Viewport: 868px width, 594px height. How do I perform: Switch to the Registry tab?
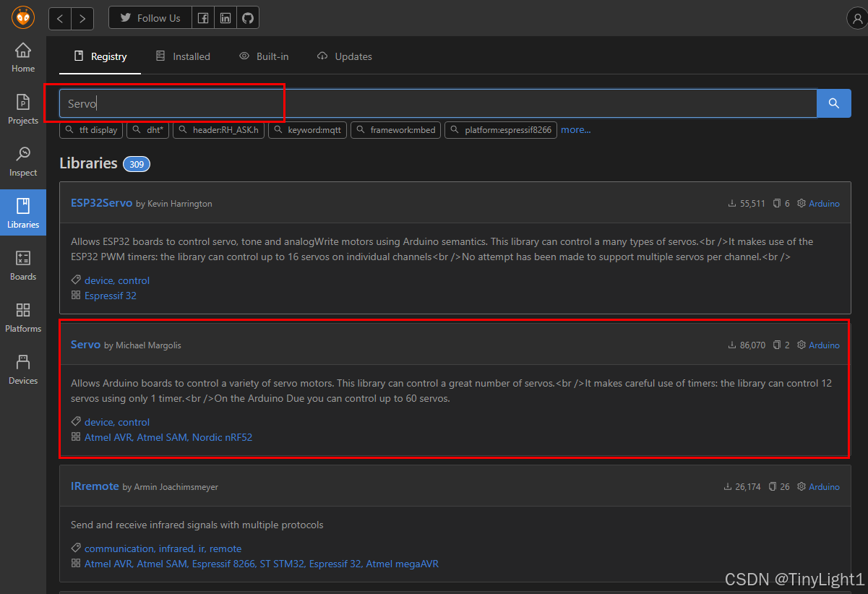coord(100,56)
